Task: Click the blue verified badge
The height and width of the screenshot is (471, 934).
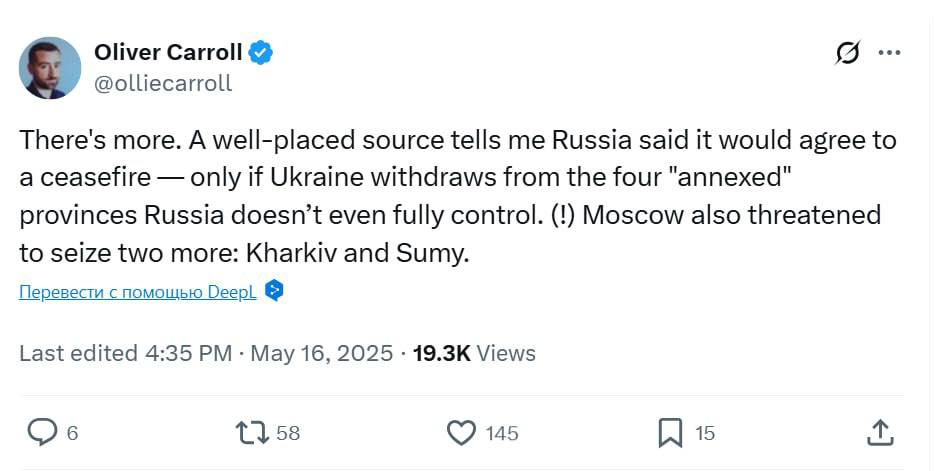Action: (x=261, y=52)
